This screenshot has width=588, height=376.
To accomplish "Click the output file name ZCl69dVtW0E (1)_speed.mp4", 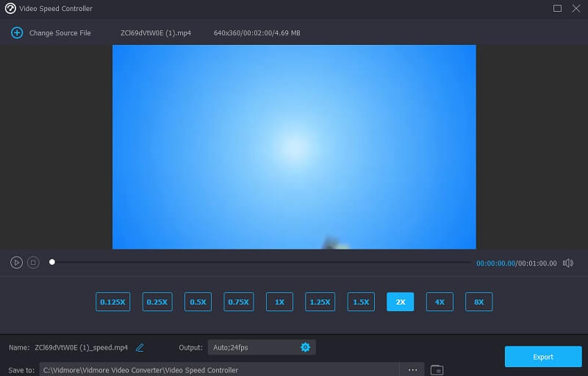I will pos(82,347).
